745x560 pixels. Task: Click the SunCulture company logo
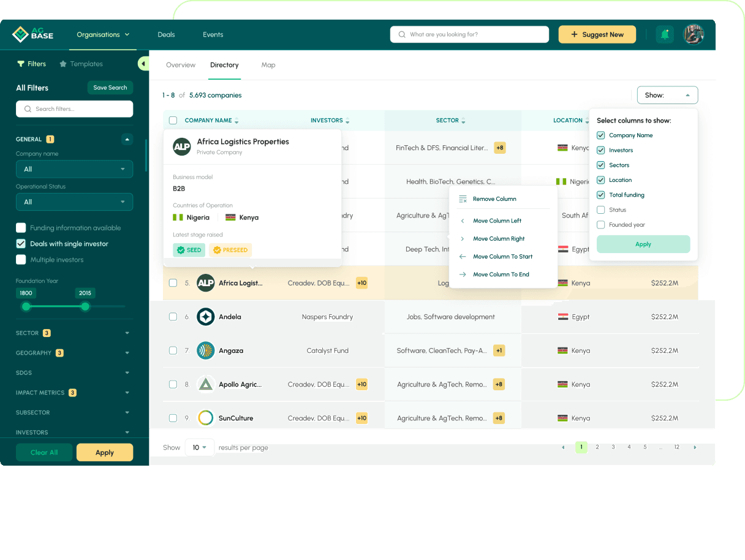tap(205, 418)
